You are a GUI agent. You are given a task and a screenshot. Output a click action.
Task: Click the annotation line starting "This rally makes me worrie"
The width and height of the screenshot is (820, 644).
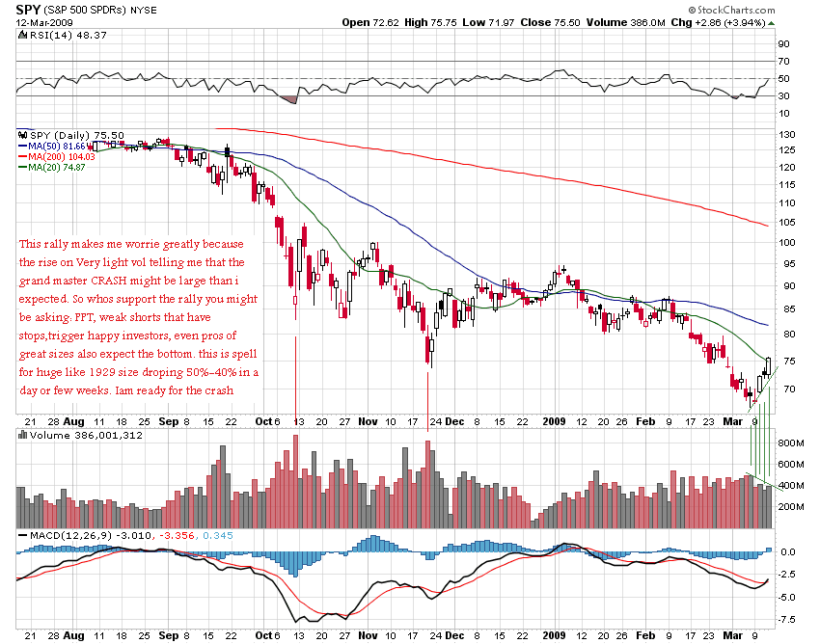tap(131, 245)
